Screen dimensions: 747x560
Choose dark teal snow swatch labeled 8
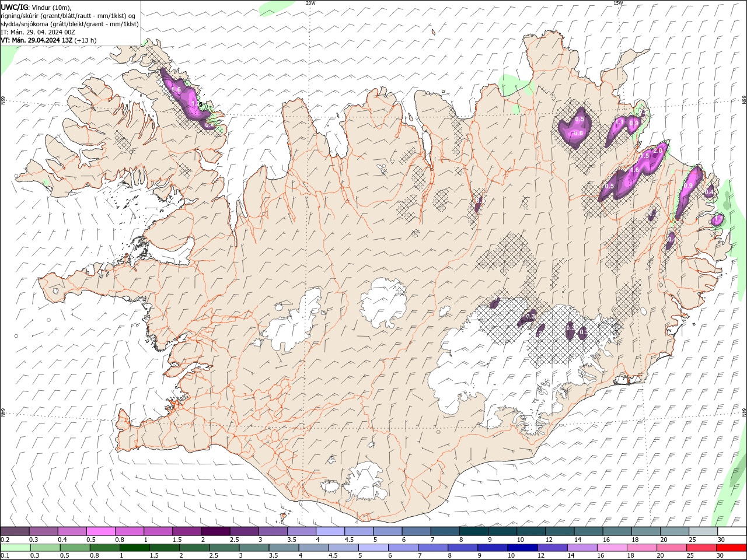coord(473,531)
